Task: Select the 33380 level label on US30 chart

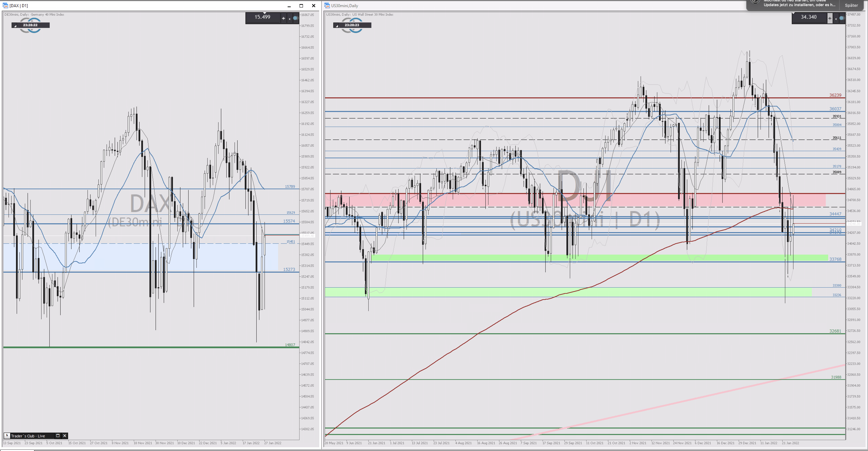Action: tap(837, 285)
